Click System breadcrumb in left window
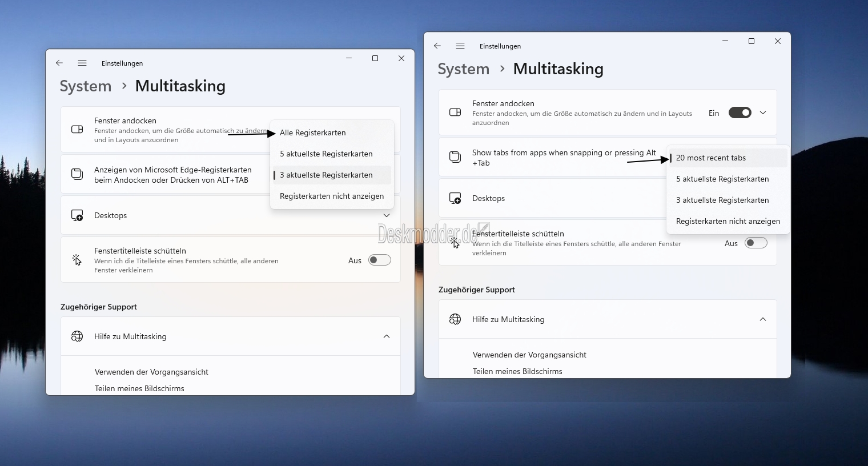 pos(86,86)
